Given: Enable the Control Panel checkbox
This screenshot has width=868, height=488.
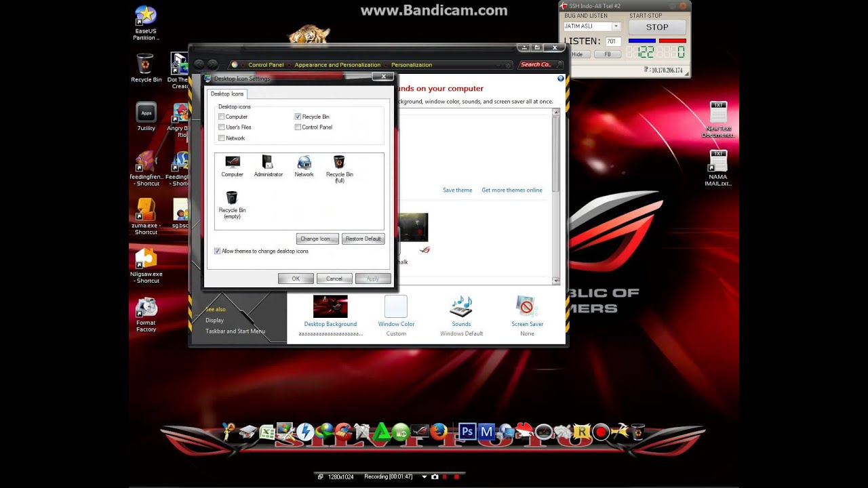Looking at the screenshot, I should [298, 127].
